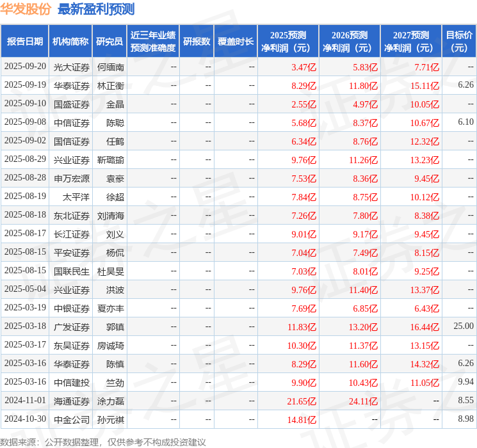Click date cell 2025-09-19

pyautogui.click(x=25, y=85)
